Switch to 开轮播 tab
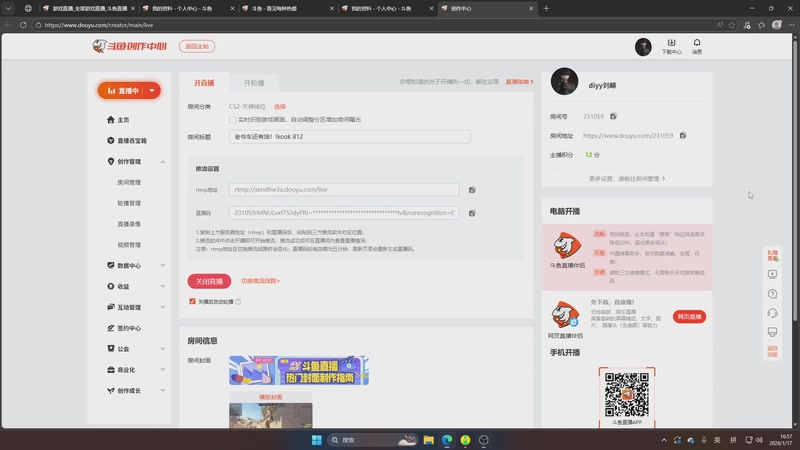Screen dimensions: 800x450 pyautogui.click(x=254, y=83)
